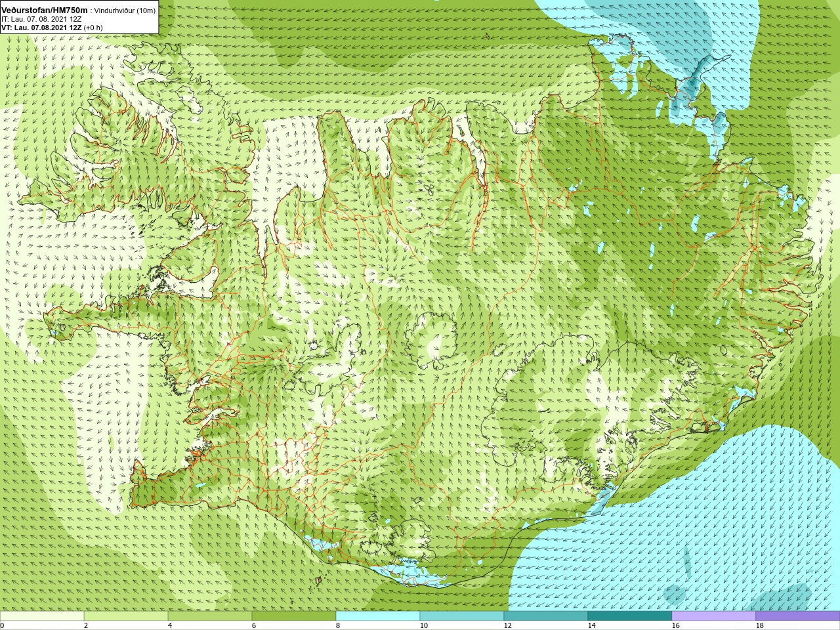This screenshot has width=840, height=630.
Task: Click the 6–8 dark green legend swatch
Action: [294, 616]
